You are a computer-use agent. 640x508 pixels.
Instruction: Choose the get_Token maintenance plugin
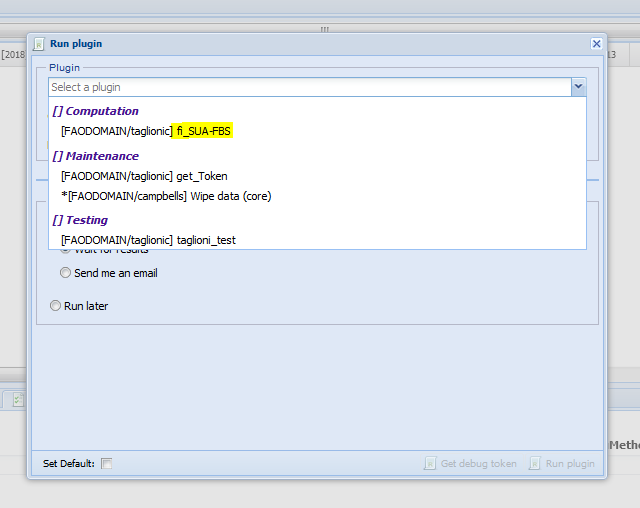[x=201, y=176]
